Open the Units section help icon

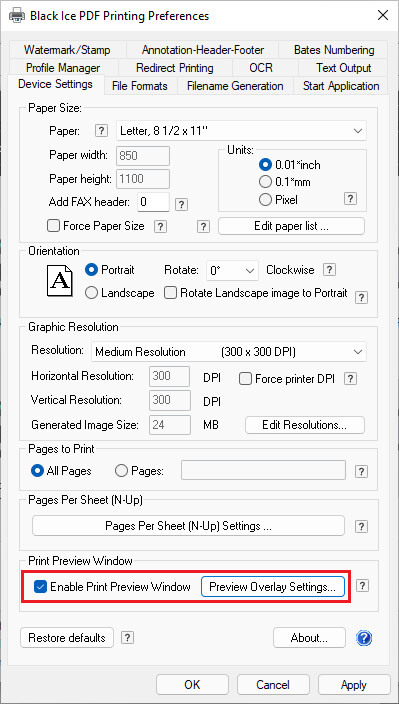tap(351, 199)
